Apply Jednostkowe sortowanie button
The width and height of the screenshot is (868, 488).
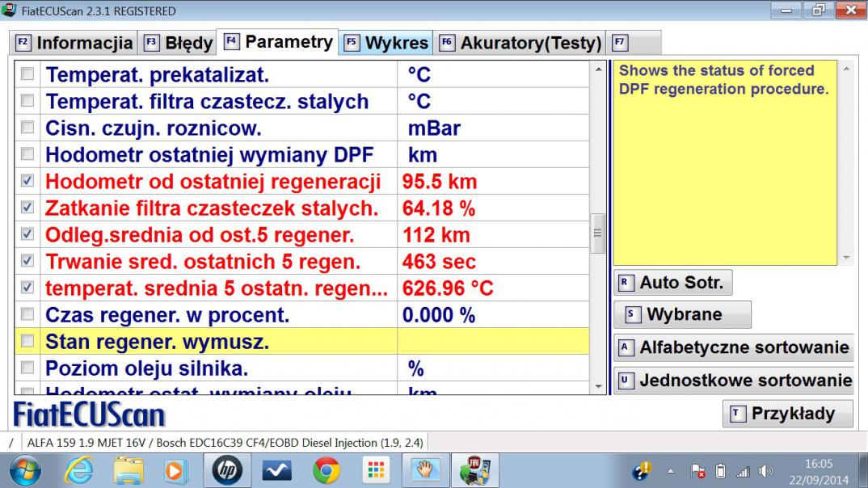[734, 381]
